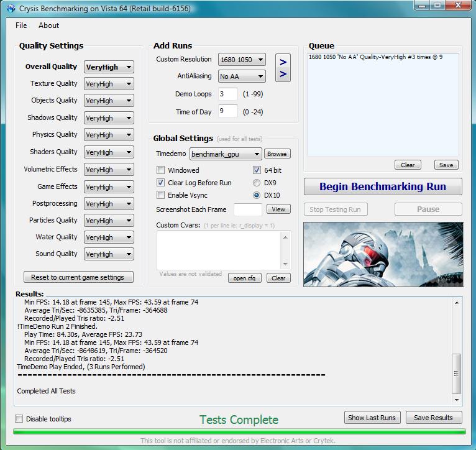Viewport: 476px width, 450px height.
Task: Click the Crysis nanosuit artwork image
Action: [x=383, y=254]
